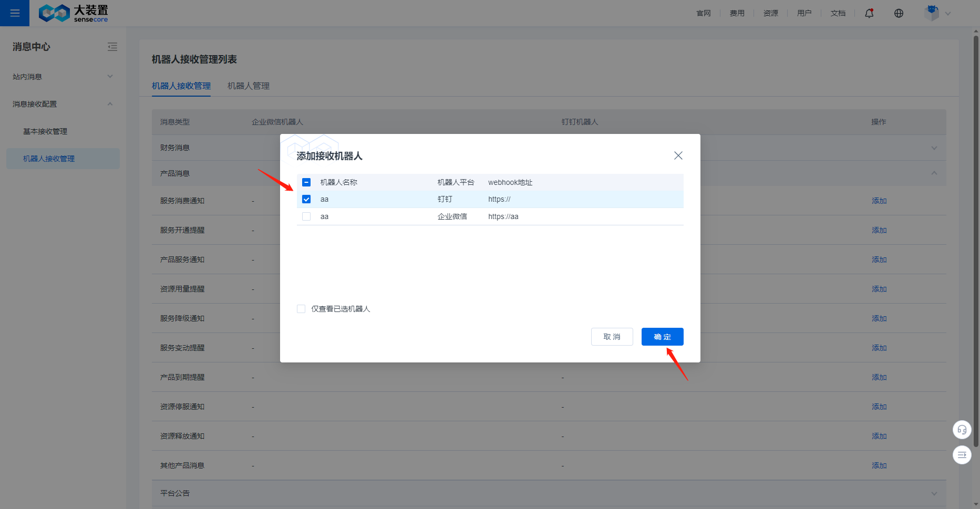The image size is (980, 509).
Task: Open 费用 in the top navigation
Action: click(x=737, y=13)
